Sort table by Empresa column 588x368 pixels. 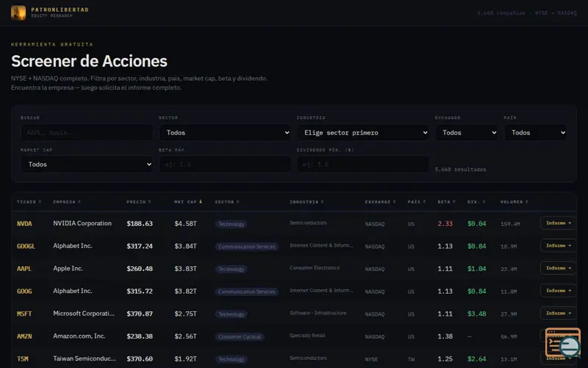67,202
